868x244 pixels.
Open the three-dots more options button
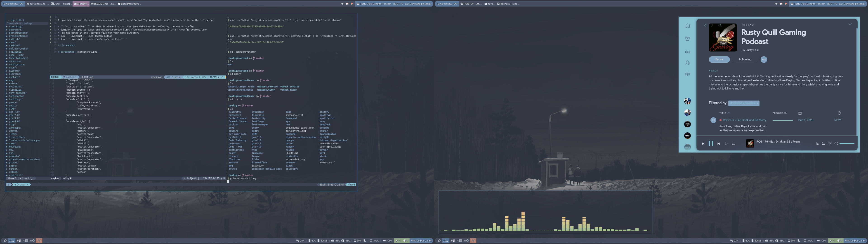point(764,59)
